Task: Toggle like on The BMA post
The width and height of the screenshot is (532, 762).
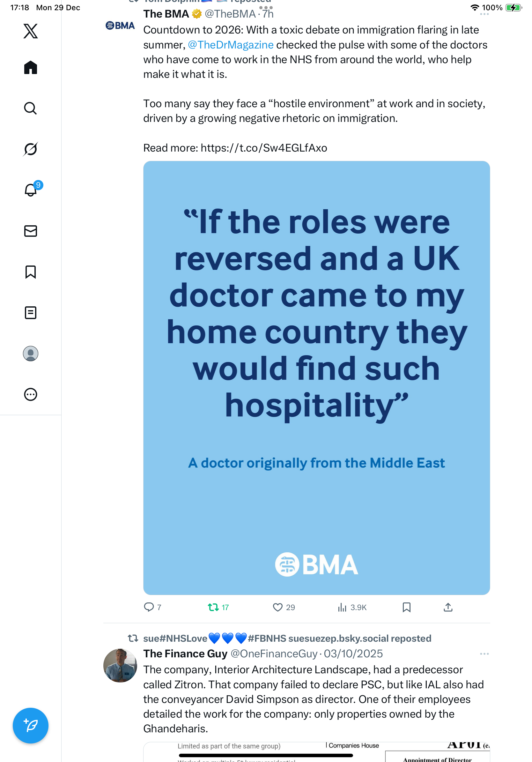Action: click(x=277, y=607)
